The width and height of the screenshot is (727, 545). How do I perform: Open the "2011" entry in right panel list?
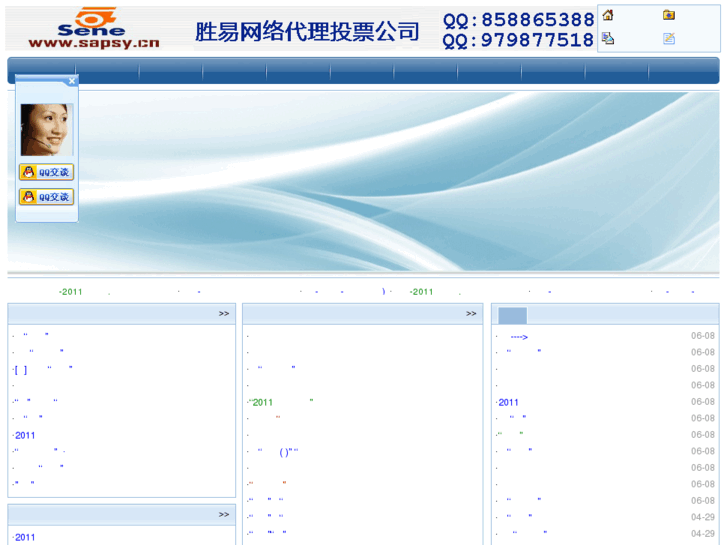pos(508,402)
